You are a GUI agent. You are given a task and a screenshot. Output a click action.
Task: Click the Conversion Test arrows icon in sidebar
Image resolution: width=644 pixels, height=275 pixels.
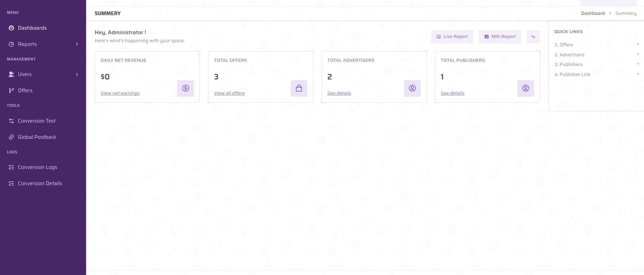coord(11,121)
